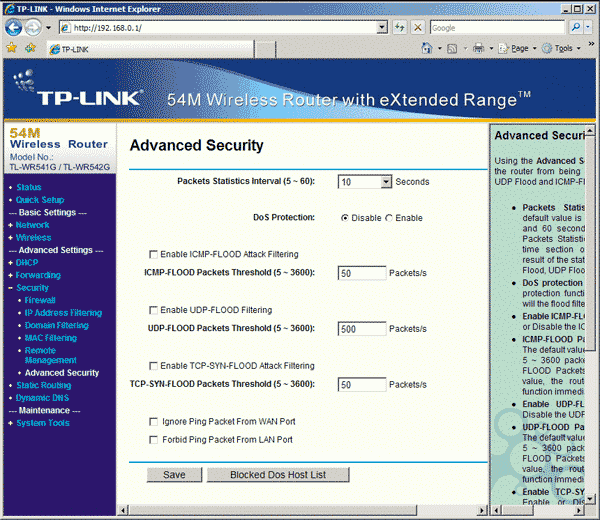
Task: Open the Print options dropdown arrow
Action: pos(491,49)
